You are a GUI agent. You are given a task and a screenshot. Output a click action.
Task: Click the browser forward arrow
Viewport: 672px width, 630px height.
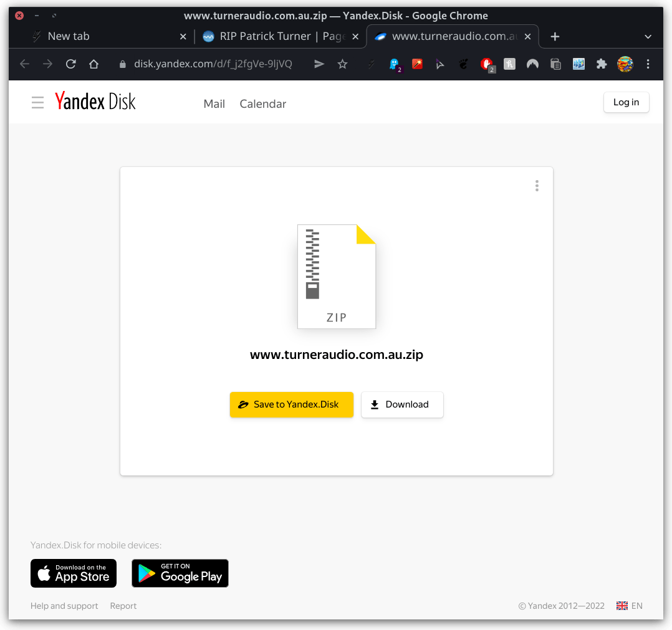(x=47, y=64)
